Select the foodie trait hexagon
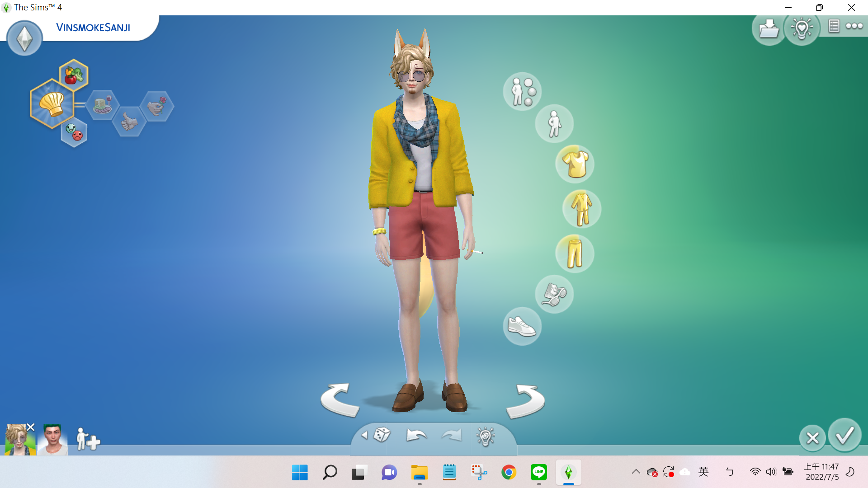868x488 pixels. 103,105
